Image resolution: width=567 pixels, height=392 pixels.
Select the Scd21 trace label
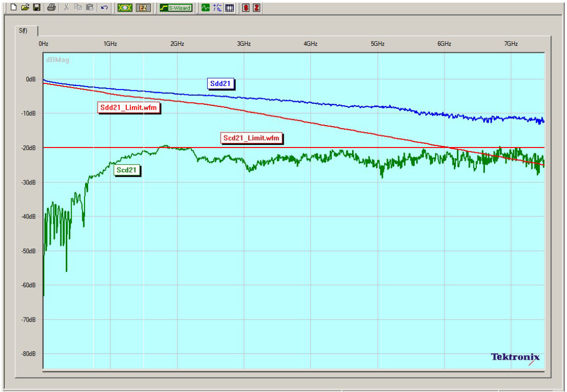[x=127, y=170]
